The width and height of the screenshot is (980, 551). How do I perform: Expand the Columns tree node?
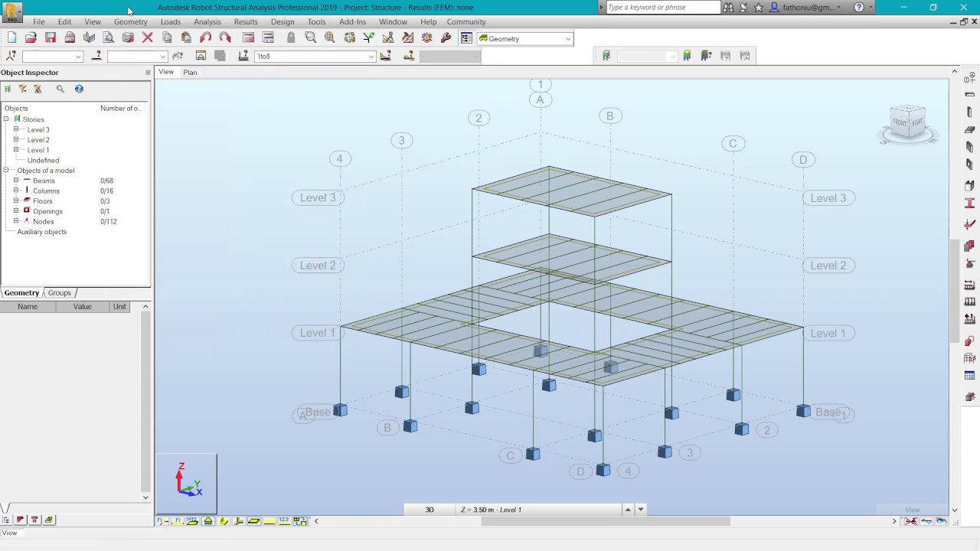tap(16, 191)
